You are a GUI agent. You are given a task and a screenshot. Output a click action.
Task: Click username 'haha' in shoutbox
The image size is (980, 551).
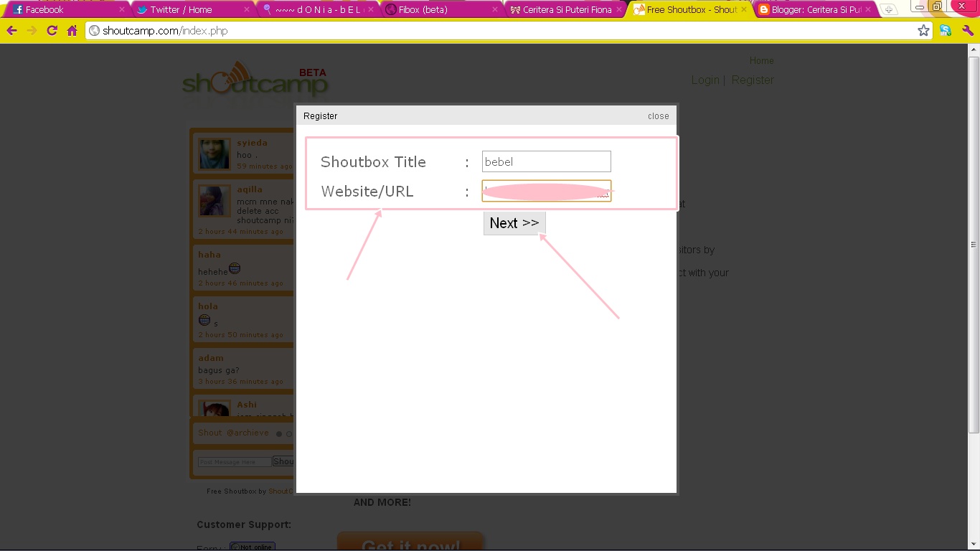click(209, 255)
